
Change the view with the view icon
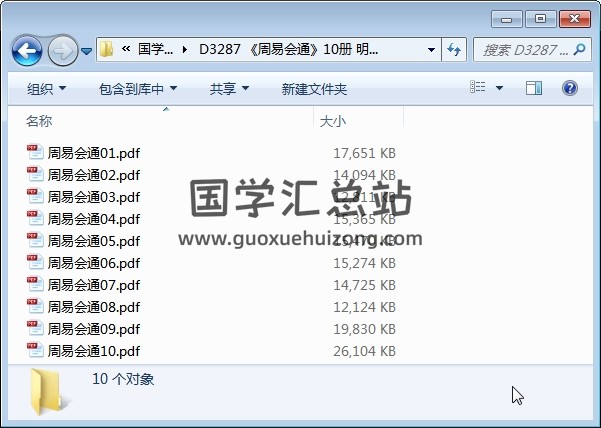[478, 87]
